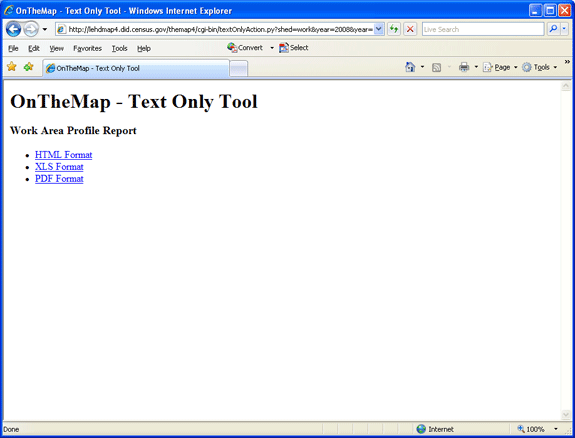Viewport: 575px width, 438px height.
Task: Expand the Home button dropdown arrow
Action: point(422,67)
